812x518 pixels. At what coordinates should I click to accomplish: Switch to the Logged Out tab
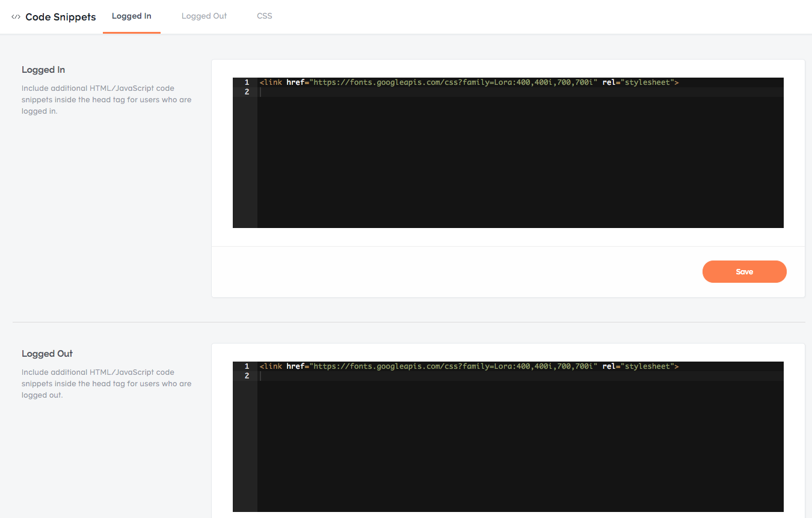(205, 16)
